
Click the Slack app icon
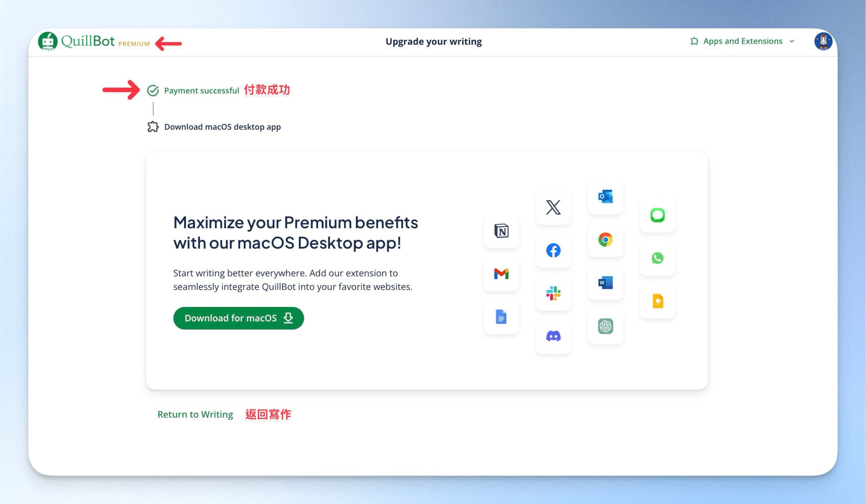(x=553, y=293)
